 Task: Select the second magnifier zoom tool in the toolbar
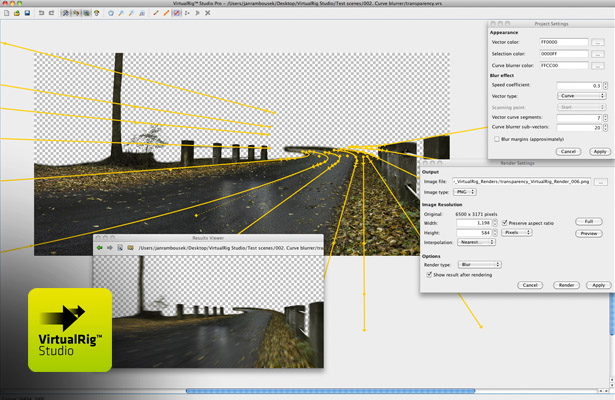pyautogui.click(x=131, y=13)
